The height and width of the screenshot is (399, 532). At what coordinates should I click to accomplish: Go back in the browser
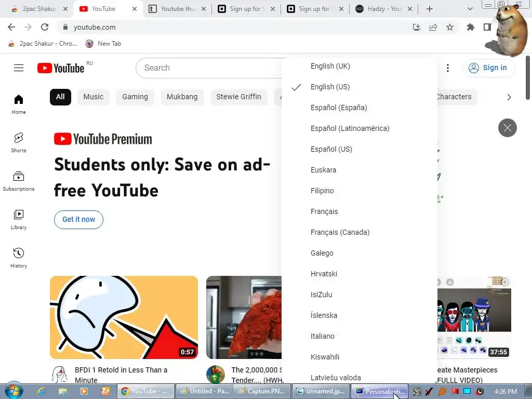coord(11,27)
